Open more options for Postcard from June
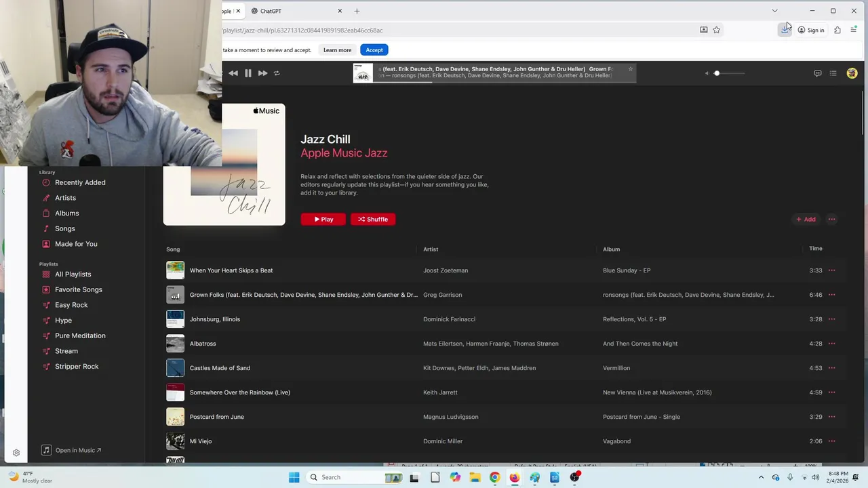The height and width of the screenshot is (488, 868). (832, 417)
